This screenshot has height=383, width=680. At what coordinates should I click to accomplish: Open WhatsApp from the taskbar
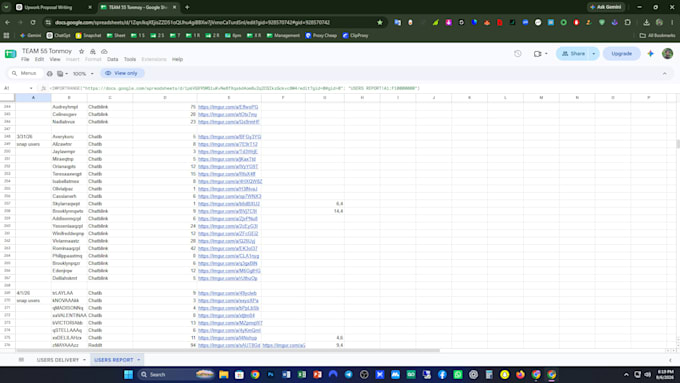click(x=458, y=374)
